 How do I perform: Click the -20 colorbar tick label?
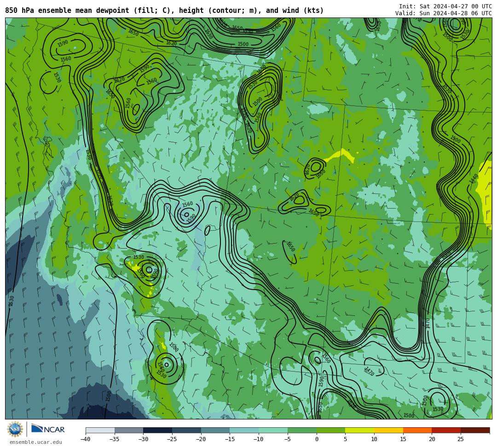201,439
